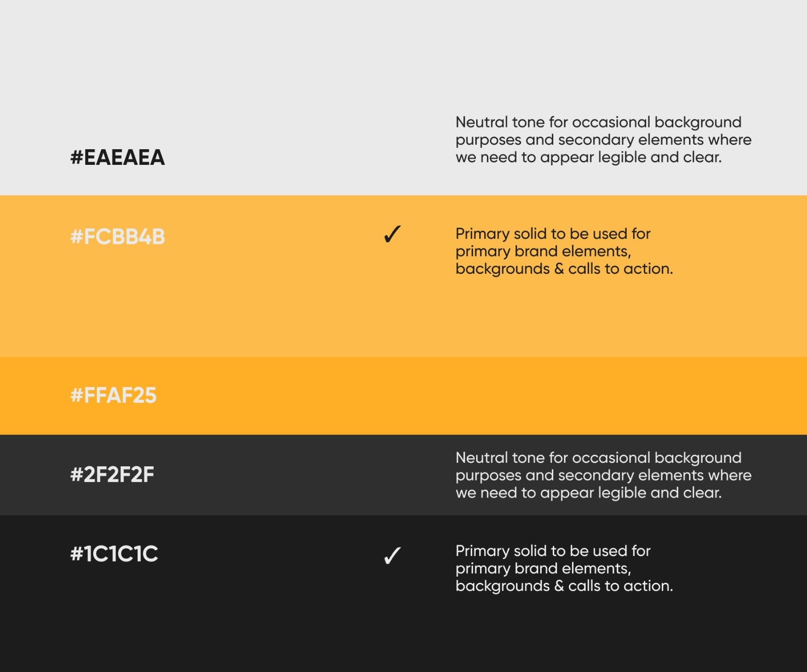Select the #2F2F2F hex code label
807x672 pixels.
tap(112, 475)
